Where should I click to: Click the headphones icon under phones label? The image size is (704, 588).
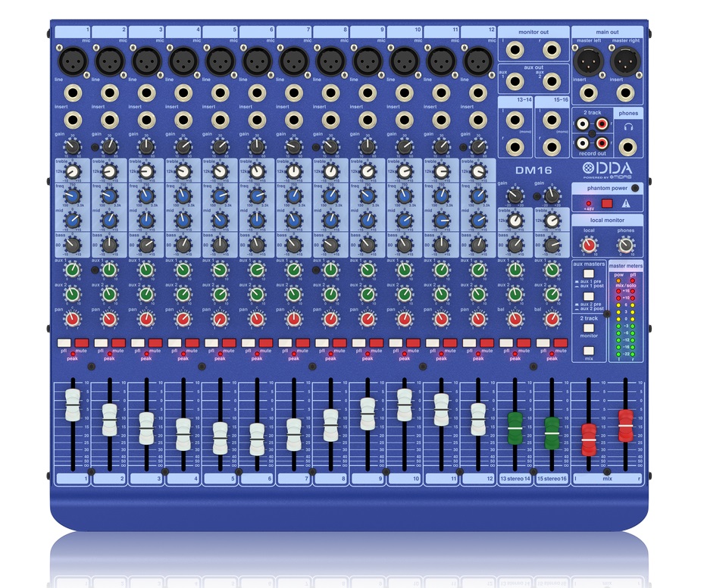tap(628, 127)
